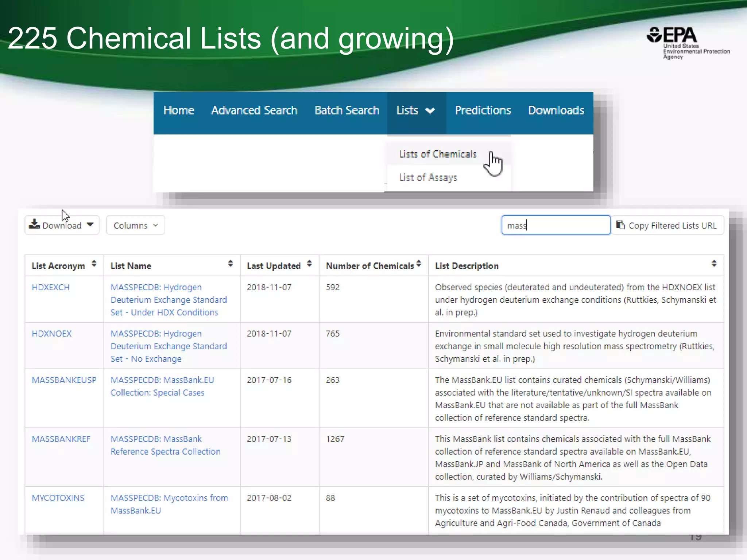The image size is (747, 560).
Task: Click the Lists menu chevron icon
Action: [430, 111]
